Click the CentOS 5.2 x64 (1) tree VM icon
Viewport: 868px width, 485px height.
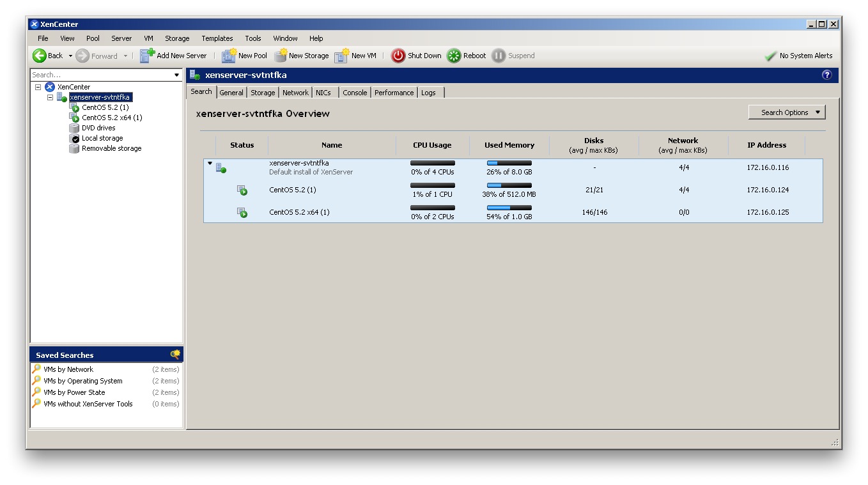tap(74, 118)
